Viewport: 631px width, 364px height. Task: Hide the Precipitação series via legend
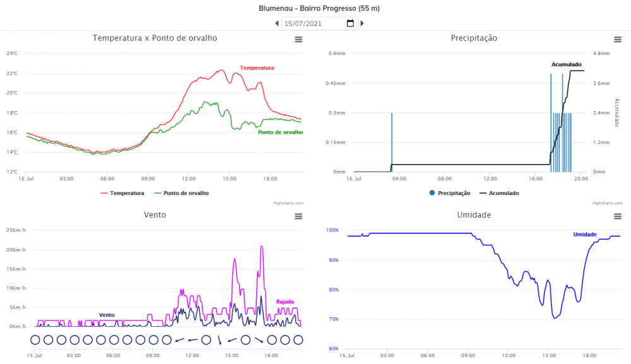click(450, 193)
